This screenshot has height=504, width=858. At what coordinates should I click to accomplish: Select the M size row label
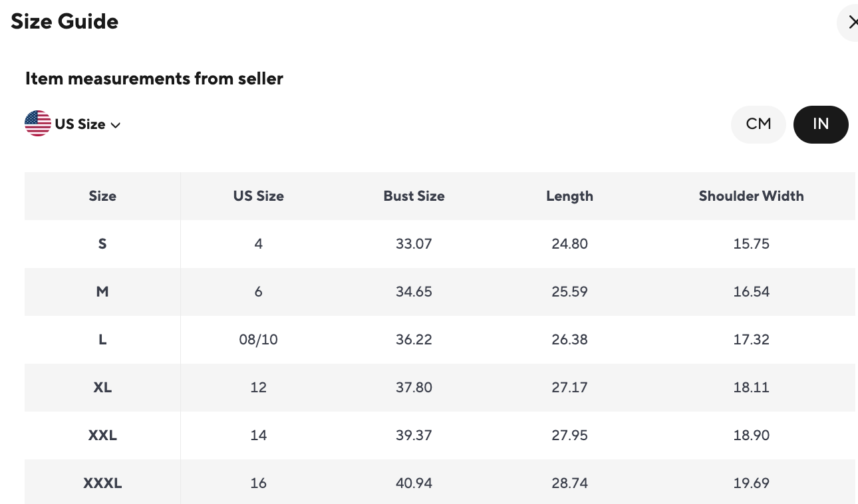point(102,292)
